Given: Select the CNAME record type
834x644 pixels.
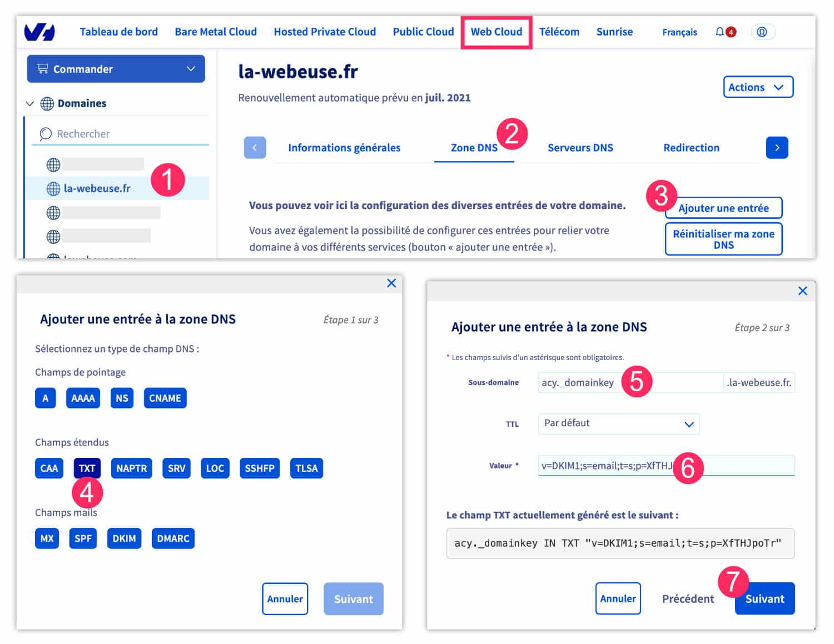Looking at the screenshot, I should 165,398.
